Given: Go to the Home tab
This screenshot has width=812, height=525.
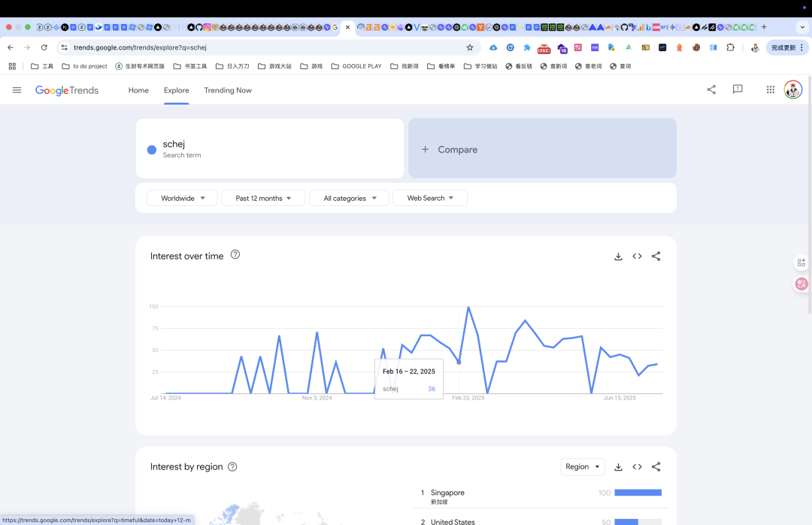Looking at the screenshot, I should [x=138, y=90].
